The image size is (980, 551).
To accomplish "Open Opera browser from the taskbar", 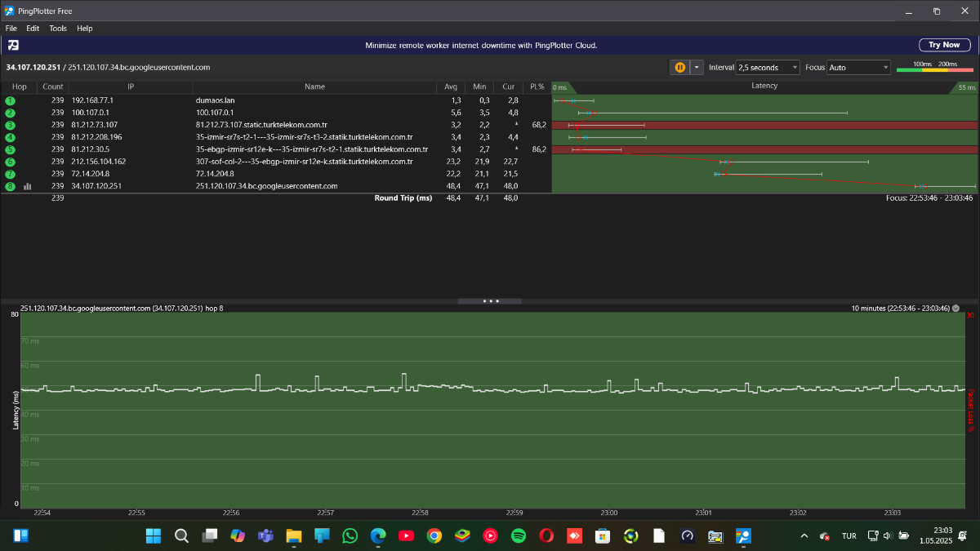I will pyautogui.click(x=546, y=536).
